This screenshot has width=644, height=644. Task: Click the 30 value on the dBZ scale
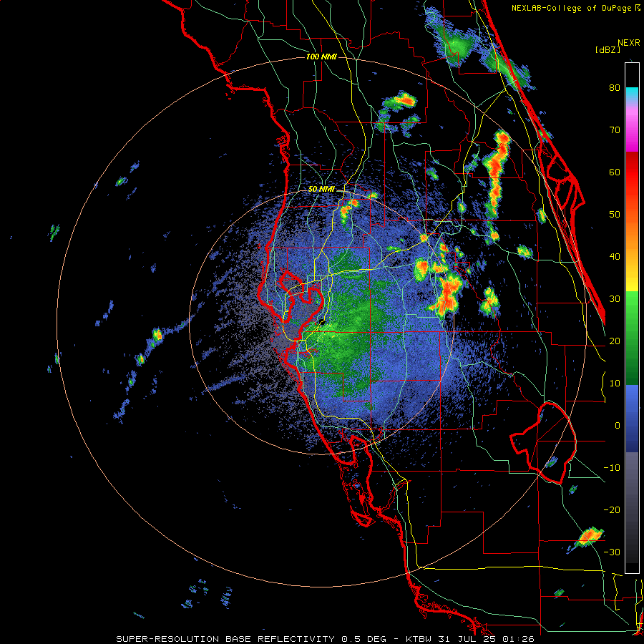[x=615, y=299]
